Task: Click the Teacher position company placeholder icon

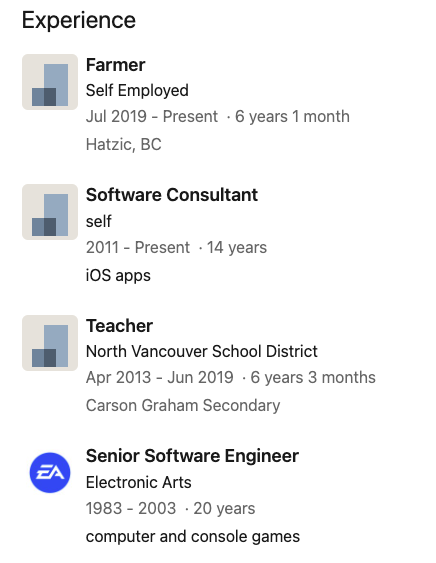Action: [50, 343]
